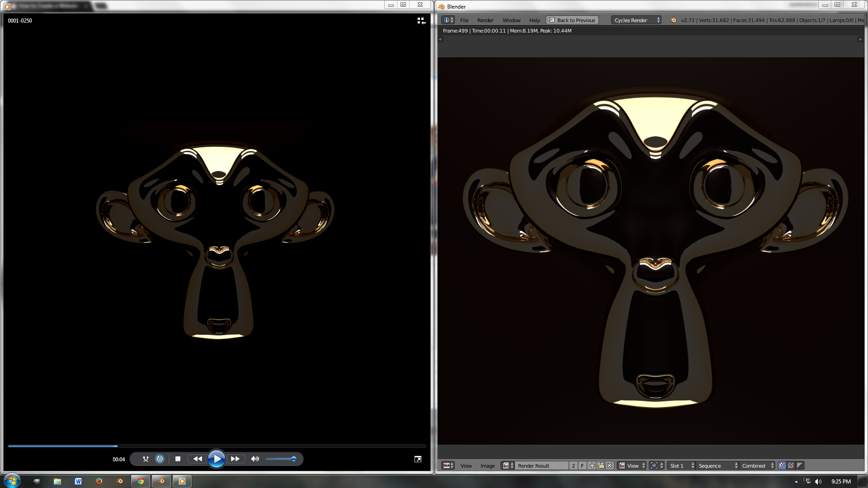This screenshot has height=488, width=868.
Task: Open Blender's Help menu
Action: [534, 20]
